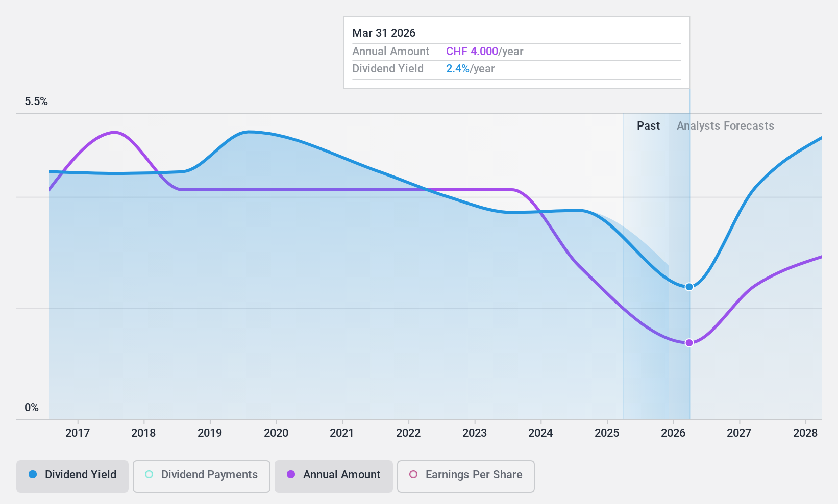Switch to the Past section of chart
The height and width of the screenshot is (504, 838).
coord(648,125)
